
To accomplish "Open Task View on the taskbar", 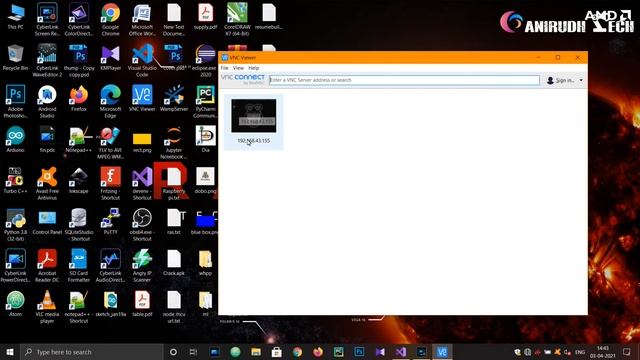I will (x=193, y=352).
